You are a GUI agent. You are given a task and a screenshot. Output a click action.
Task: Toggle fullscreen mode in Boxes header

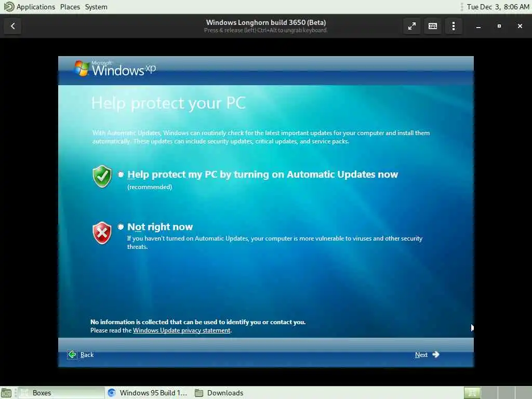click(412, 26)
